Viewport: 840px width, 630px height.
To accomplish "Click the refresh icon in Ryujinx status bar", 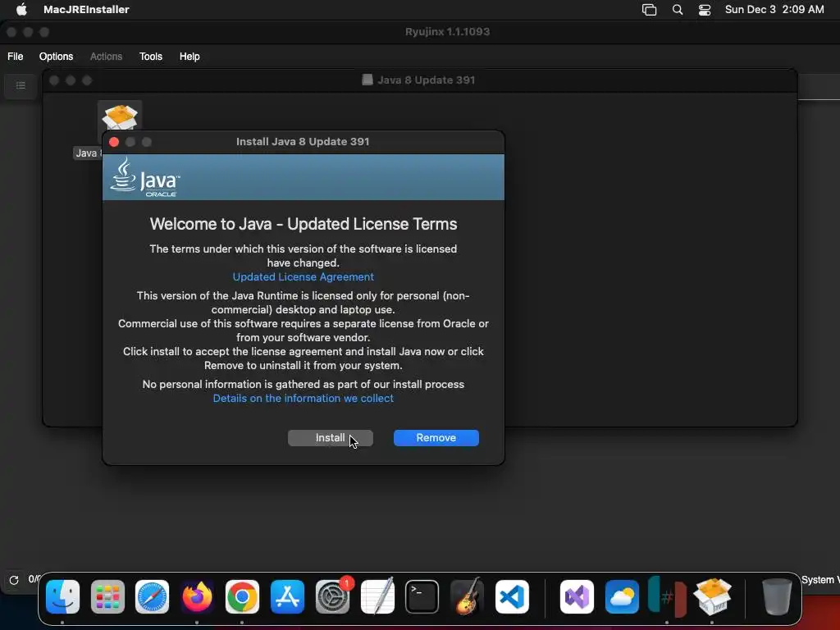I will 14,580.
